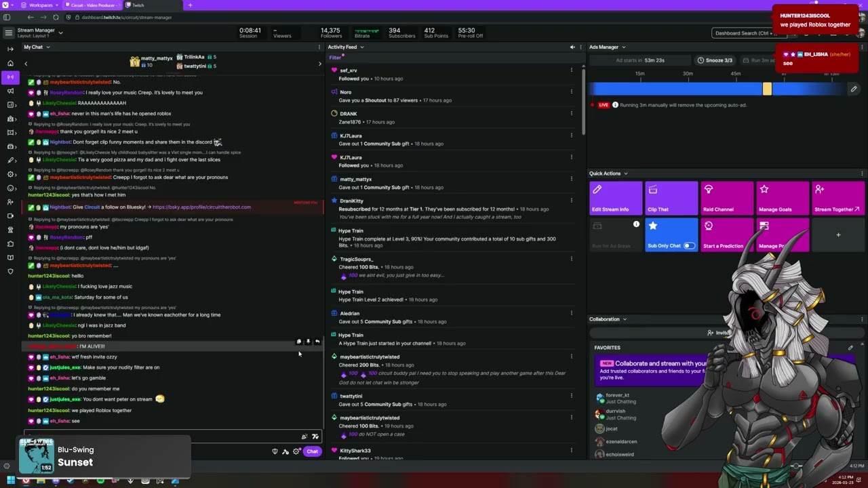Screen dimensions: 868x488
Task: Show ad info next to LIVE badge
Action: click(615, 105)
